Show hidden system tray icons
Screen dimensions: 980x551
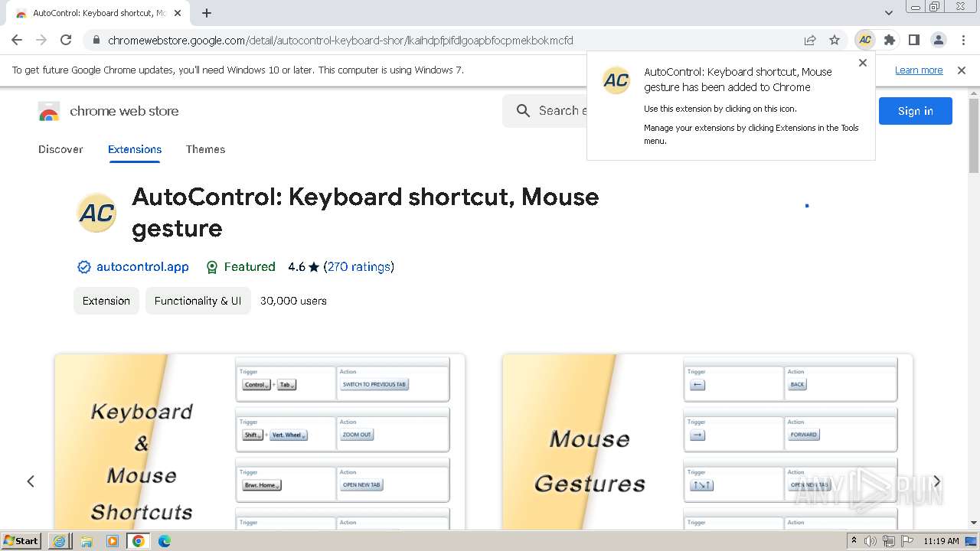click(x=854, y=541)
